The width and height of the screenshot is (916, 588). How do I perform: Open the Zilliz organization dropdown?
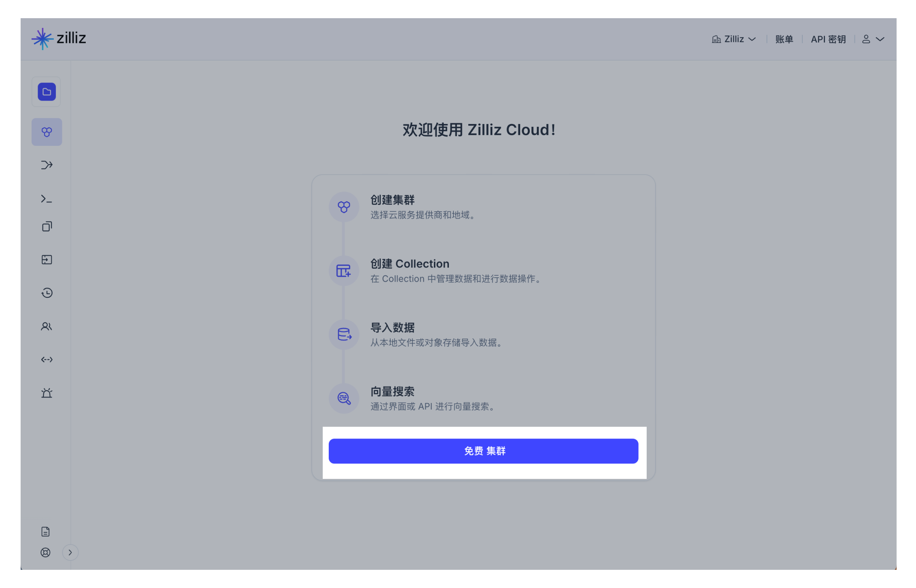pyautogui.click(x=734, y=39)
